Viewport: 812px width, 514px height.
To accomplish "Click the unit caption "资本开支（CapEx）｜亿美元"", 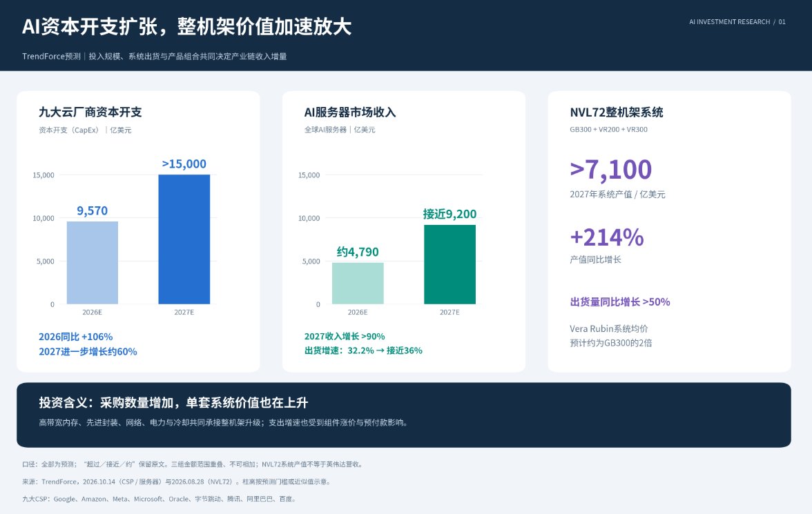I will tap(85, 130).
